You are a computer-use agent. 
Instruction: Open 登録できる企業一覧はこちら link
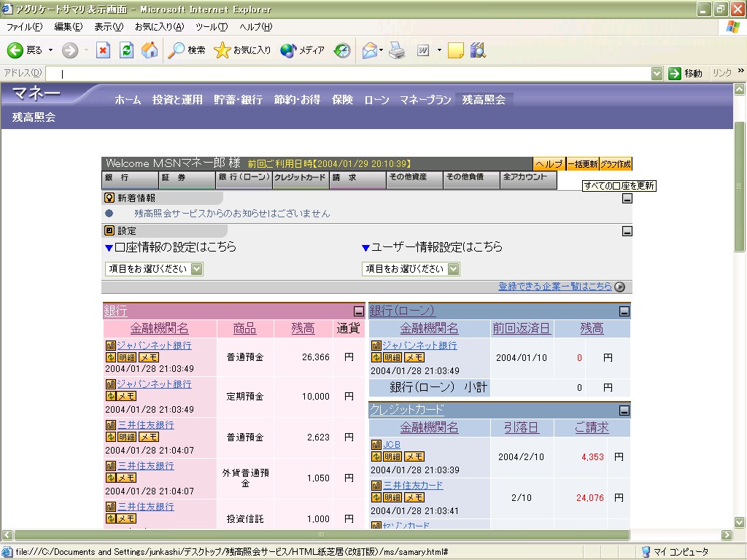pos(555,286)
